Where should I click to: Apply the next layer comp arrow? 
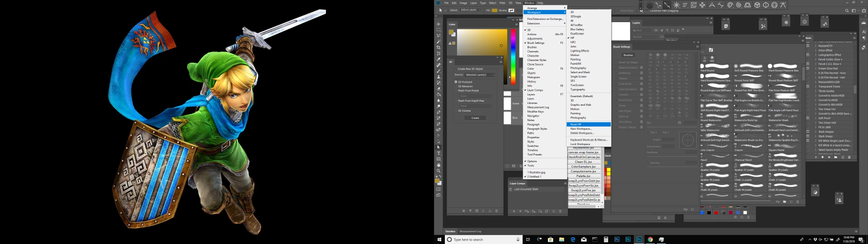520,211
